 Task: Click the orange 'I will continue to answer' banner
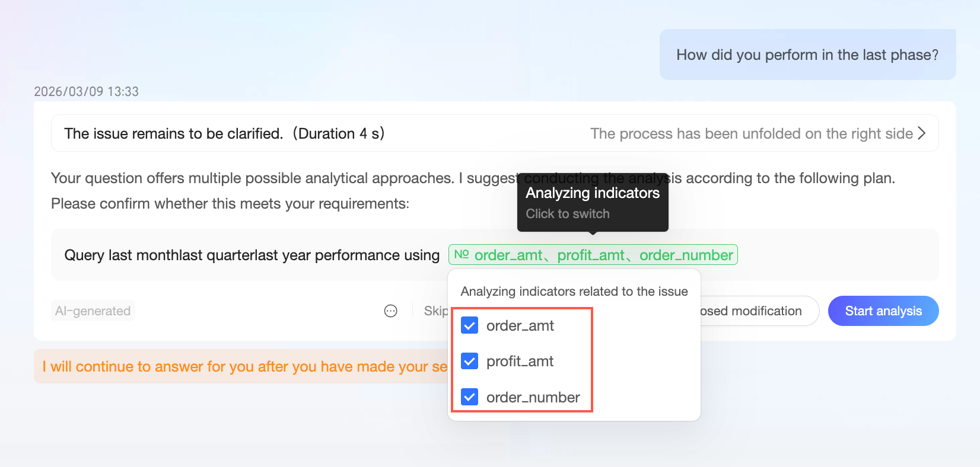click(x=237, y=367)
